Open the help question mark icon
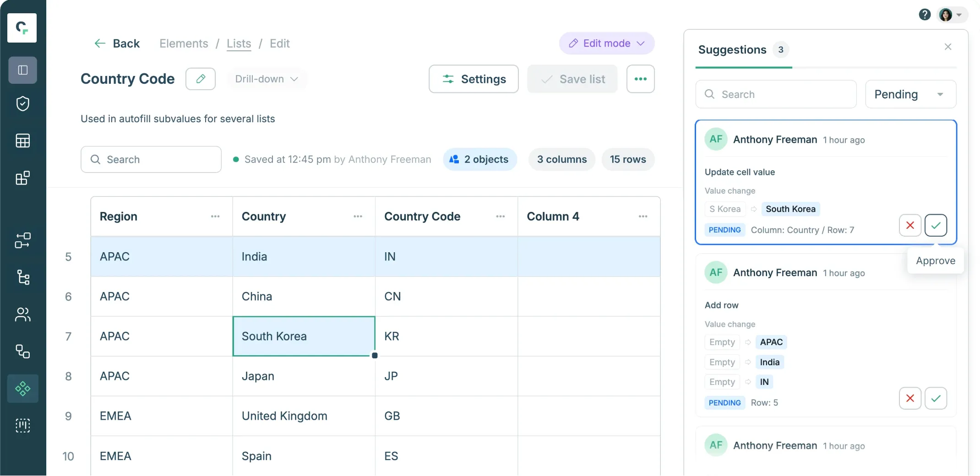Screen dimensions: 980x476 [925, 15]
